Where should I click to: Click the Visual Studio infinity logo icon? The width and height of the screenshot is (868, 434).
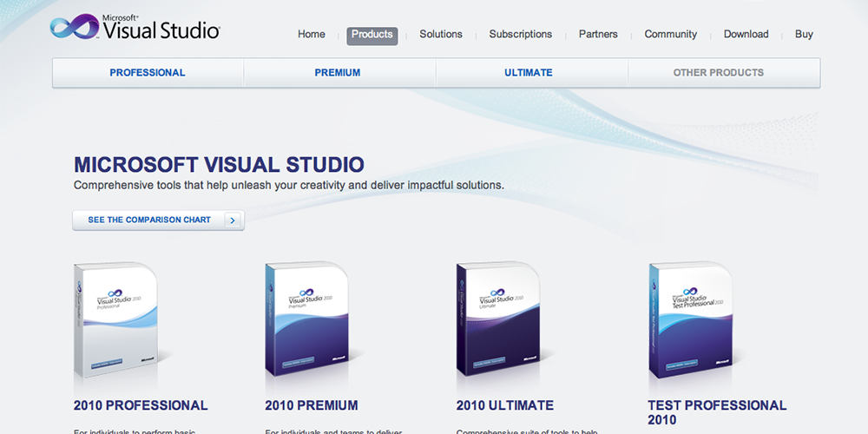click(75, 28)
